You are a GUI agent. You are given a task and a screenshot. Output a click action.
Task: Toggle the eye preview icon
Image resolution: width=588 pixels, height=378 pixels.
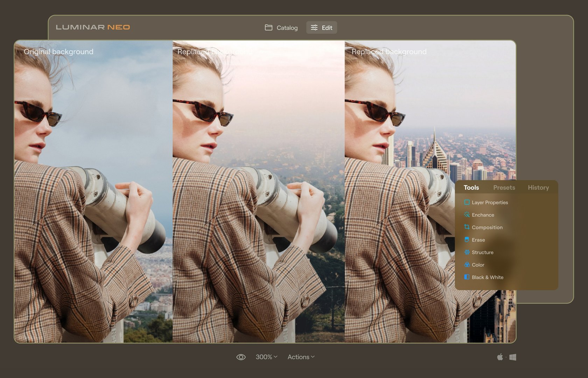[x=241, y=357]
